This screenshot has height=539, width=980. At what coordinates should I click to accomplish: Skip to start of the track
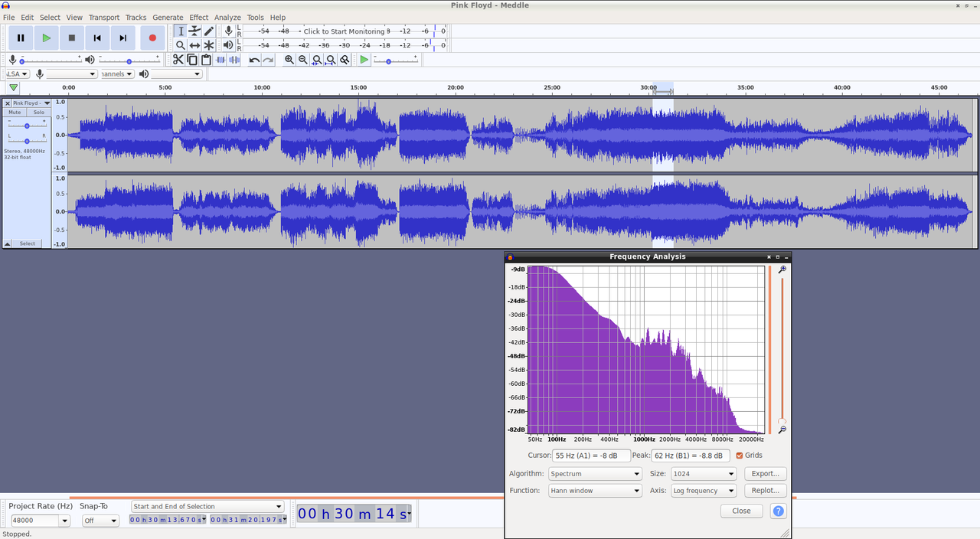97,38
